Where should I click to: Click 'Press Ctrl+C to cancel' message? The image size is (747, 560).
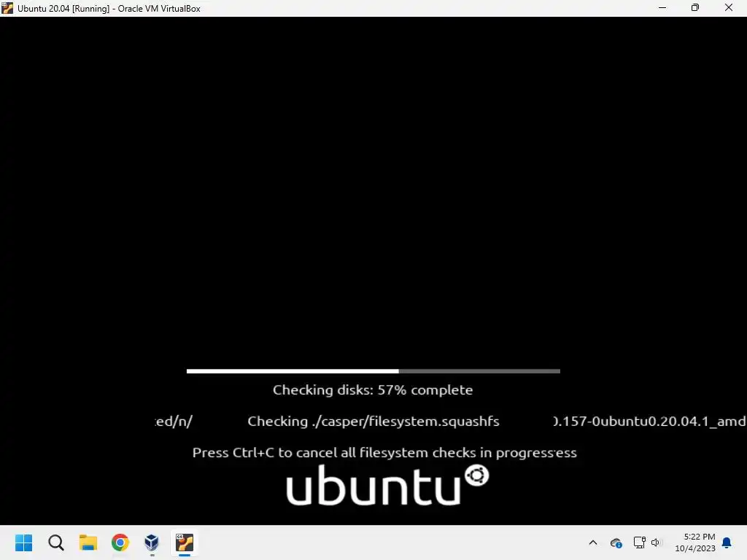(x=384, y=452)
